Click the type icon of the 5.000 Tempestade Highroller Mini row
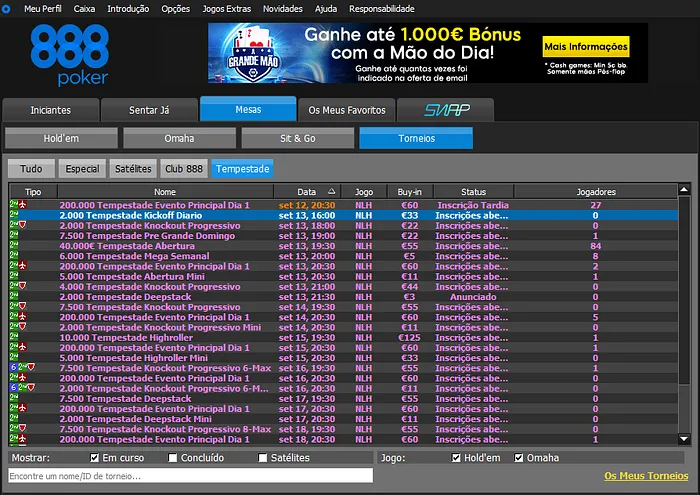Viewport: 700px width, 495px height. tap(14, 357)
